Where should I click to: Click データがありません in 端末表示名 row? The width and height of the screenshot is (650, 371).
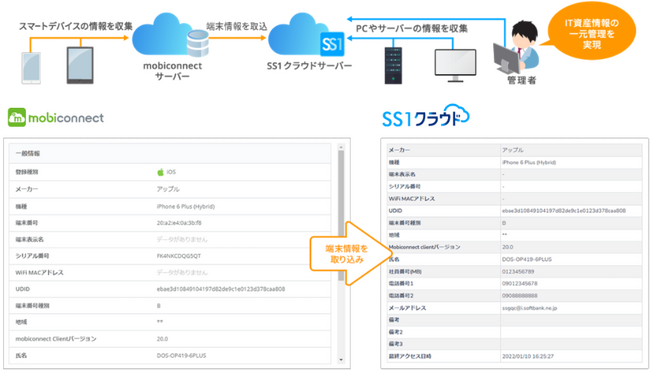[182, 240]
